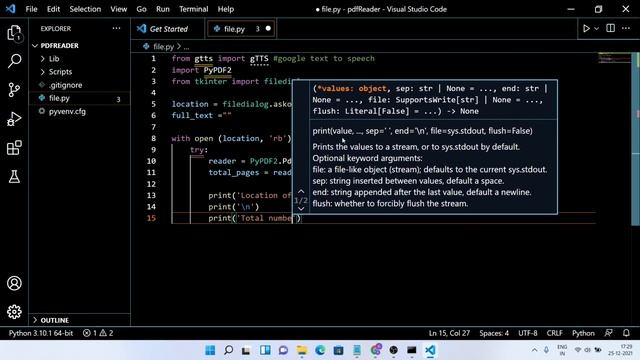Open the Terminal menu

(193, 9)
